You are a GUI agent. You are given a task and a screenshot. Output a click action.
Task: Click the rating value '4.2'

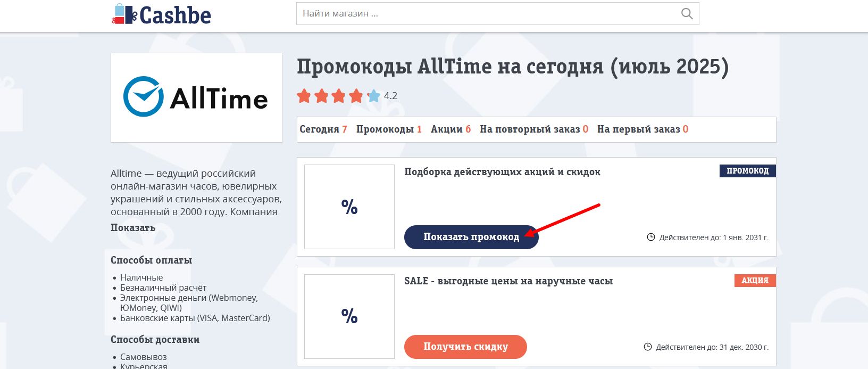[391, 96]
